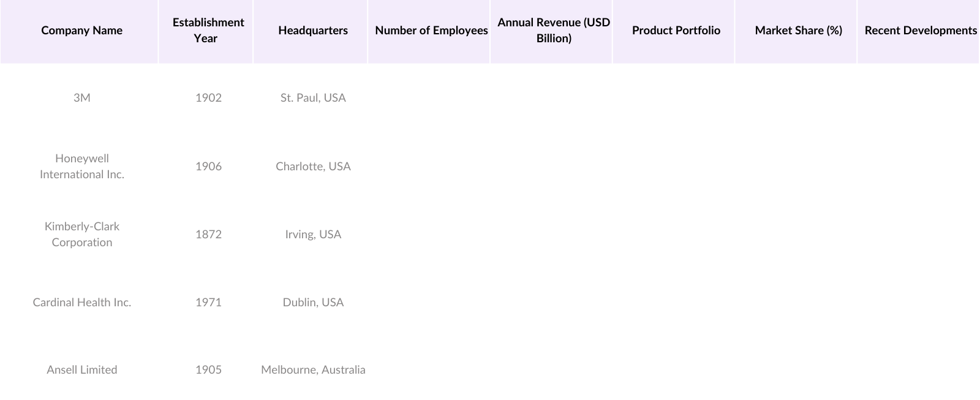Select the Melbourne, Australia headquarters cell
Screen dimensions: 980x400
click(x=313, y=370)
